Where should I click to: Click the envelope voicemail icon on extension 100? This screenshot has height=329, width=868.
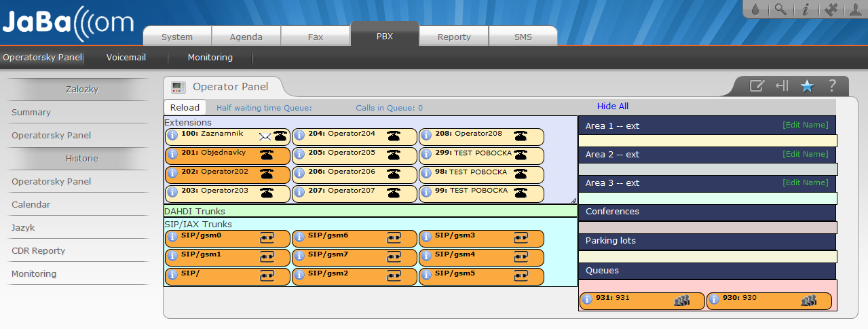265,136
